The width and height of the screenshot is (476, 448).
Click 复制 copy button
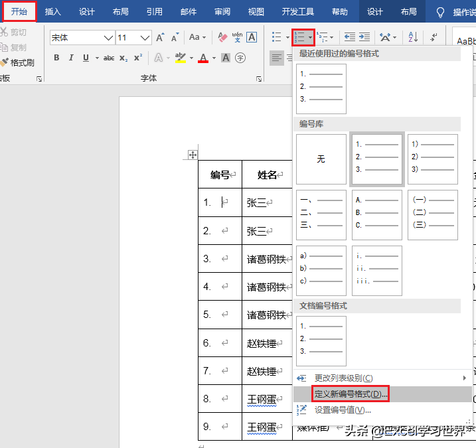point(14,47)
